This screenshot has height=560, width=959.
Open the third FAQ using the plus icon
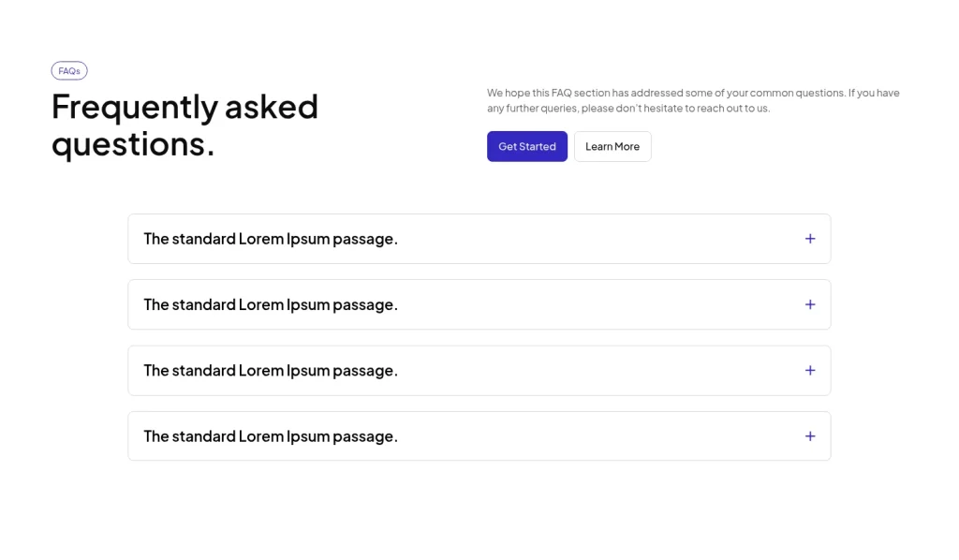[x=810, y=370]
